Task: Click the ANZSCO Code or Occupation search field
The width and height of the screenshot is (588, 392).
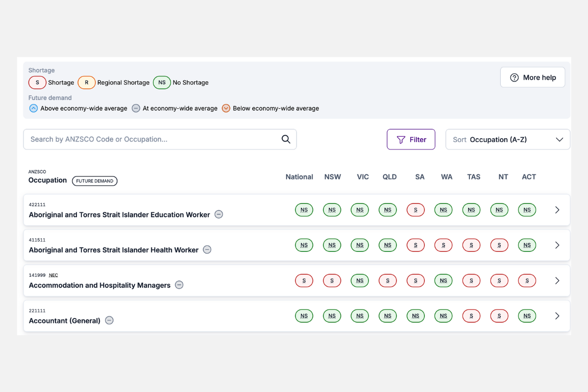Action: (152, 140)
